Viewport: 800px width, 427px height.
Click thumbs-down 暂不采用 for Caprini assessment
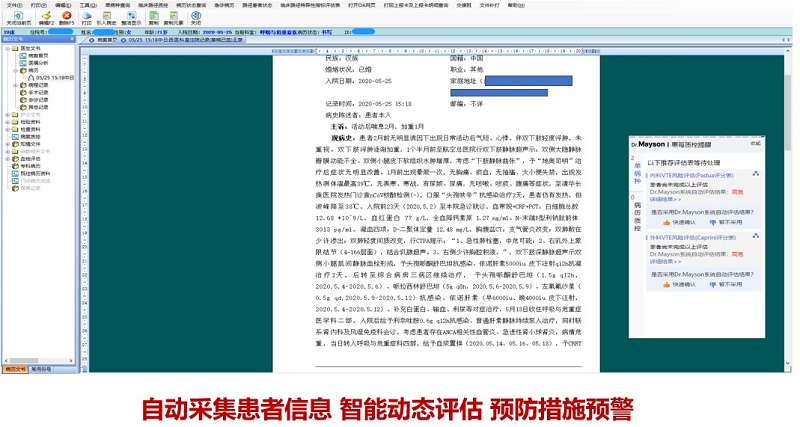pos(726,285)
